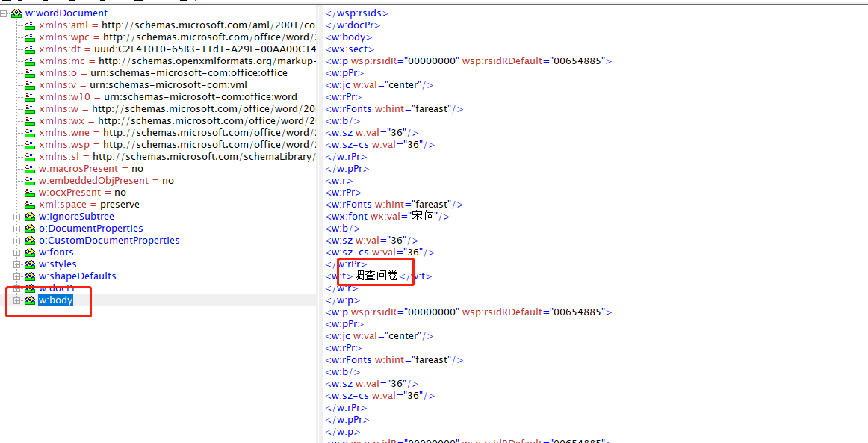Click the xmlns:wpc attribute icon
Screen dimensions: 868x443
pos(30,37)
